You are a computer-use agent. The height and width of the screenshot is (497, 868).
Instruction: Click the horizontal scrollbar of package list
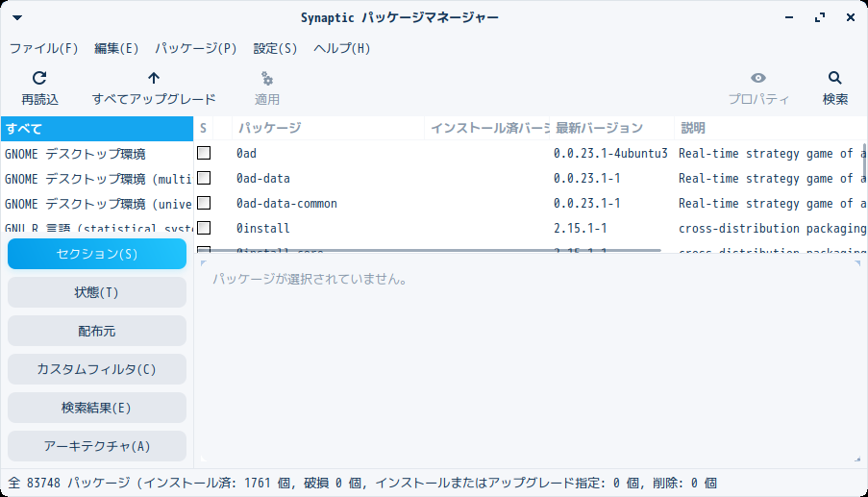(430, 250)
